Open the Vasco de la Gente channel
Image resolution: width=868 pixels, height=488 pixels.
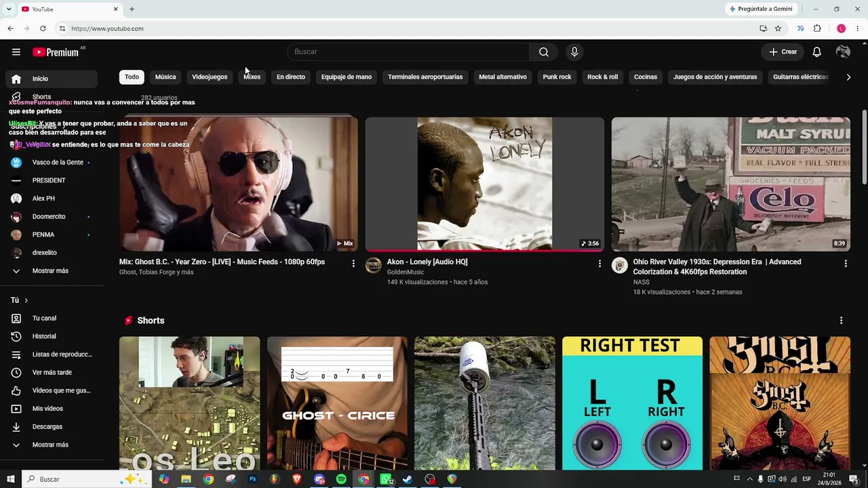point(53,162)
